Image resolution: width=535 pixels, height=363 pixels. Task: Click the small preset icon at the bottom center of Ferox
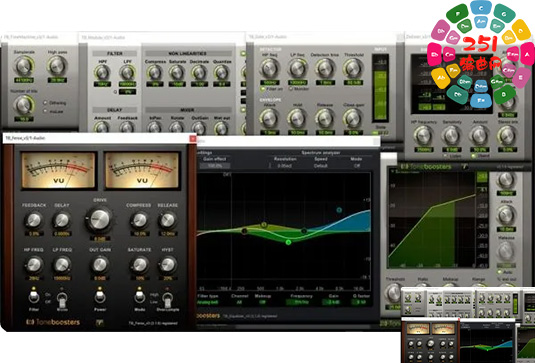100,322
